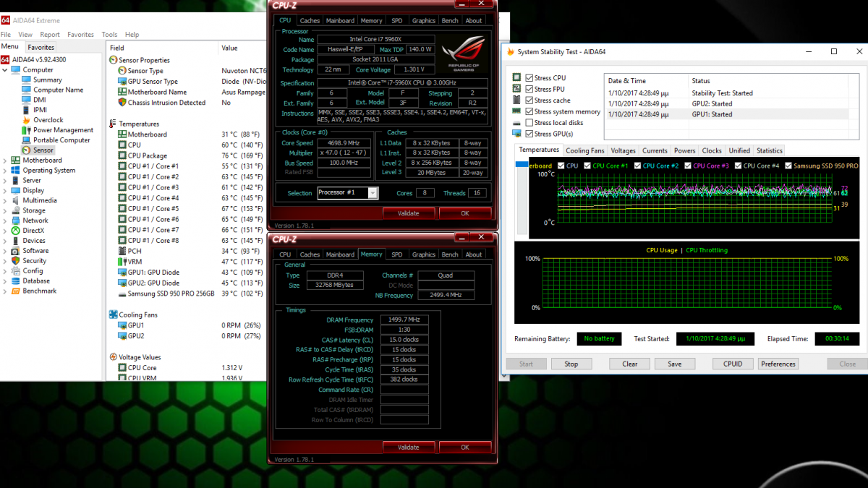Click the Network icon in sidebar
868x488 pixels.
tap(15, 221)
